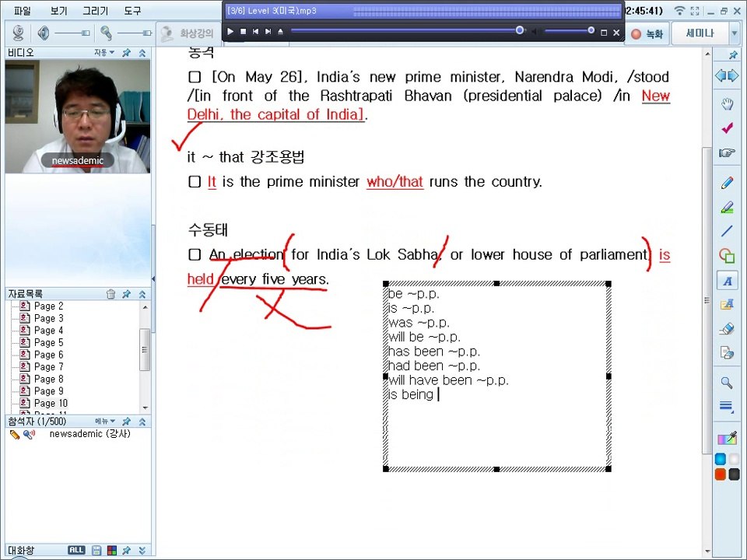Pin the 비디오 panel
Viewport: 747px width, 560px height.
[126, 52]
